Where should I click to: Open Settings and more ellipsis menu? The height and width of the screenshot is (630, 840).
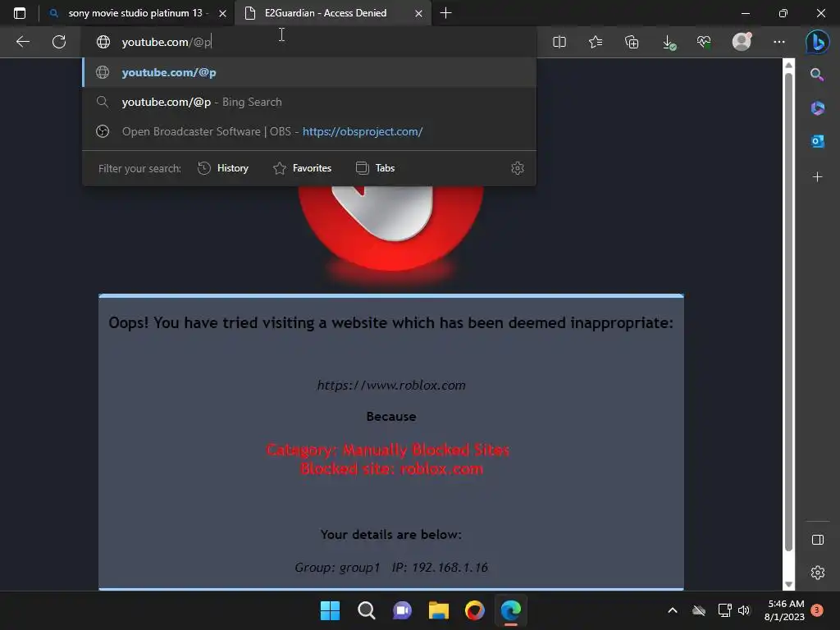[x=779, y=42]
